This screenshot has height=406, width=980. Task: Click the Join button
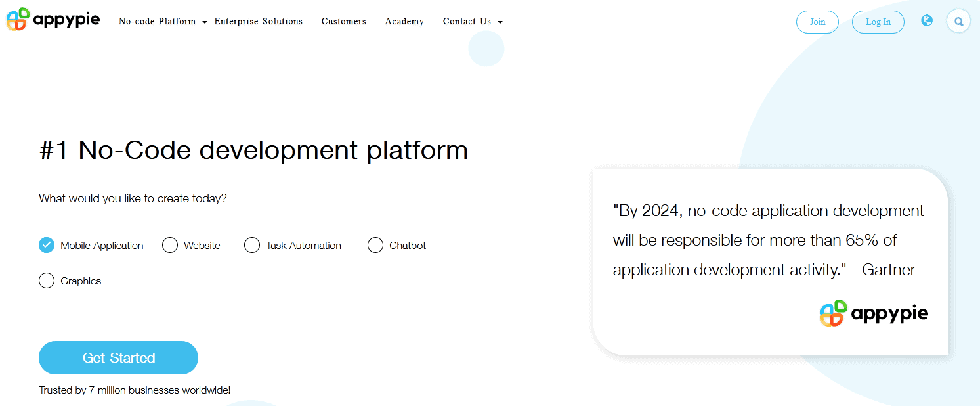[817, 22]
